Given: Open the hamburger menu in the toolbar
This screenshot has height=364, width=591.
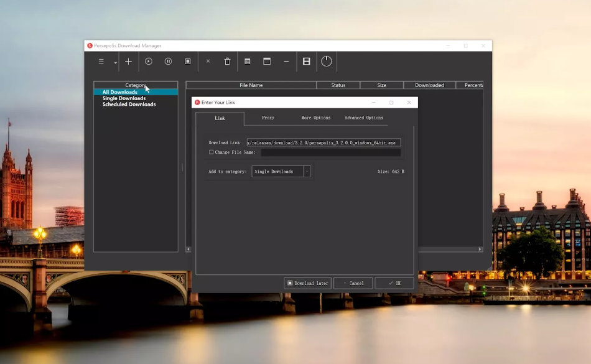Looking at the screenshot, I should [x=101, y=62].
